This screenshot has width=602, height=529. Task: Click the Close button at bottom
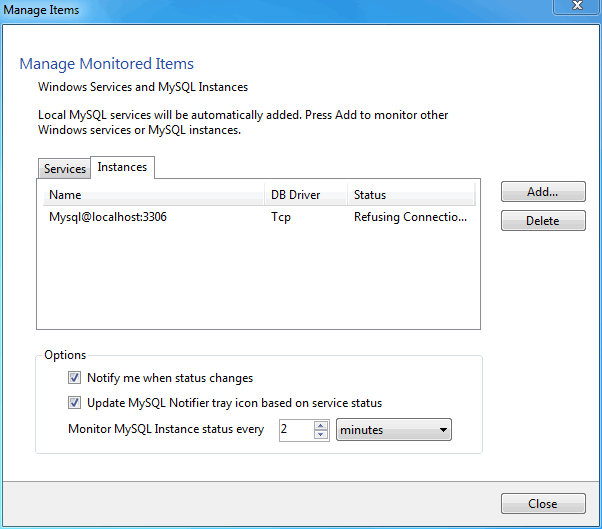coord(543,504)
